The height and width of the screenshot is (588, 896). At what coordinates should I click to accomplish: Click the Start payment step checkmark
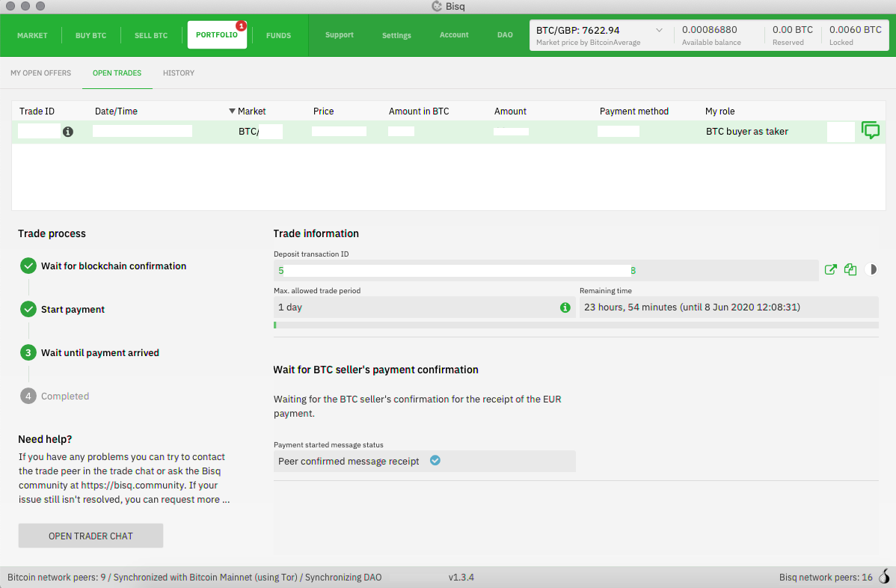pos(28,309)
